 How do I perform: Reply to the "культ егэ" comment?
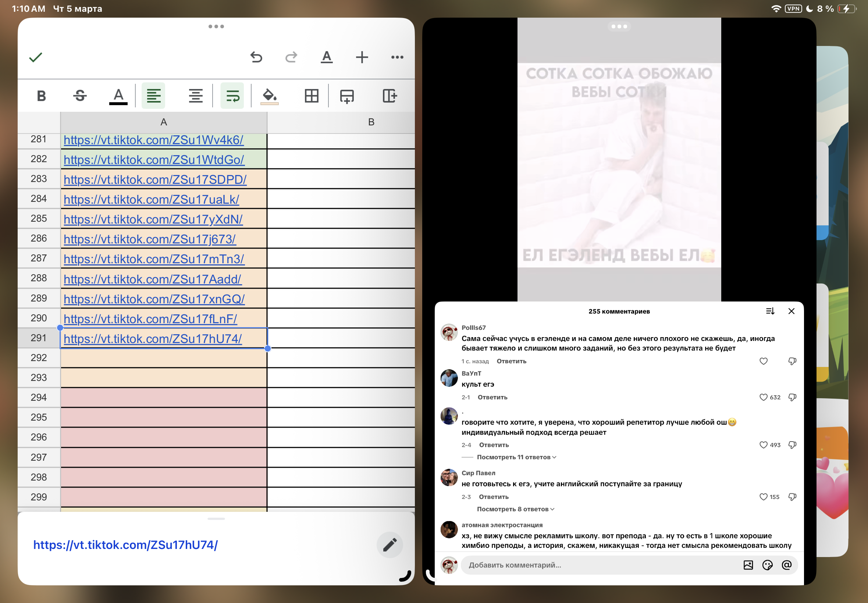[x=492, y=397]
